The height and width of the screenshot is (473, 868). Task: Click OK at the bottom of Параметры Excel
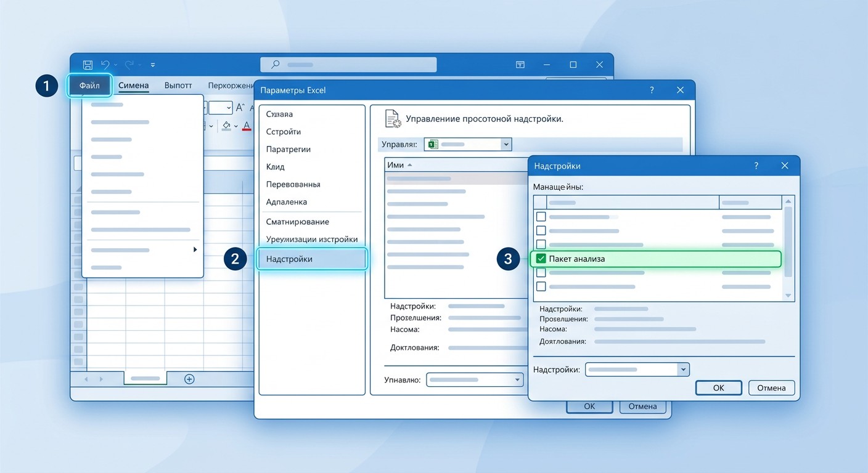pyautogui.click(x=589, y=406)
